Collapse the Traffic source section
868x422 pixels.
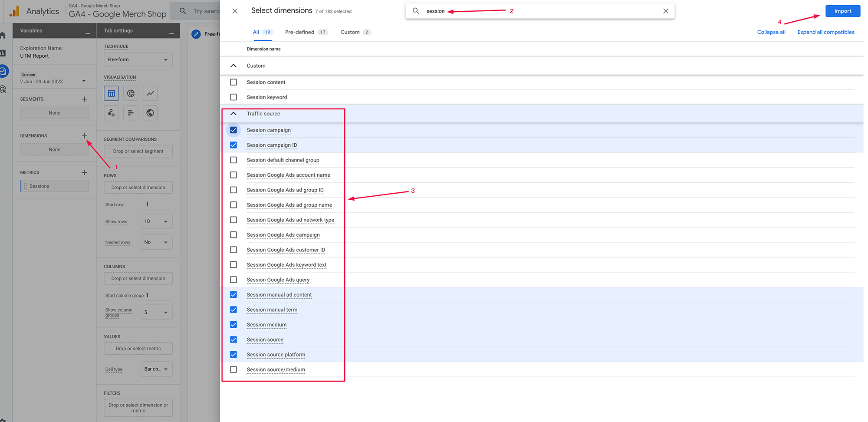[x=233, y=113]
